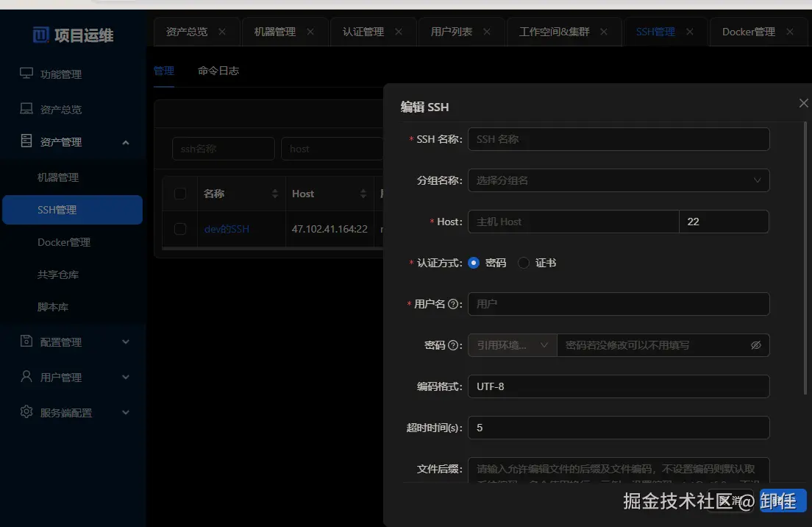Click the 资产总览 laptop icon in sidebar
812x527 pixels.
click(26, 108)
